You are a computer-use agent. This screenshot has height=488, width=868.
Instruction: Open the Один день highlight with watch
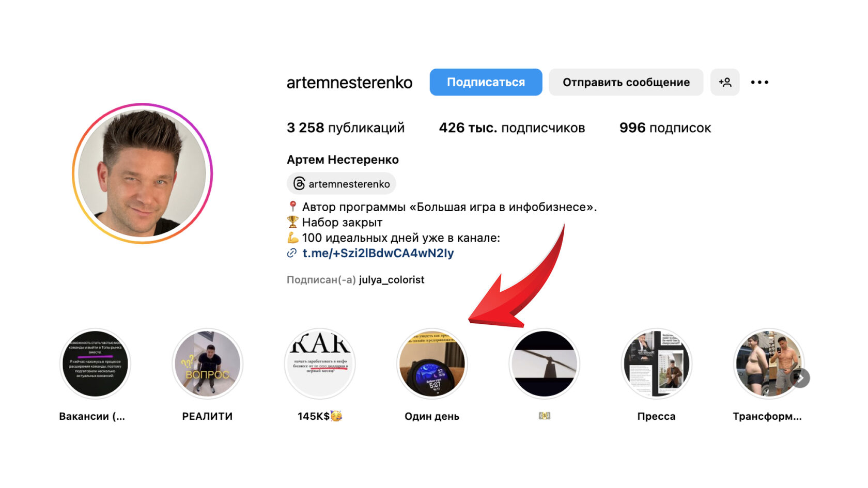tap(432, 364)
